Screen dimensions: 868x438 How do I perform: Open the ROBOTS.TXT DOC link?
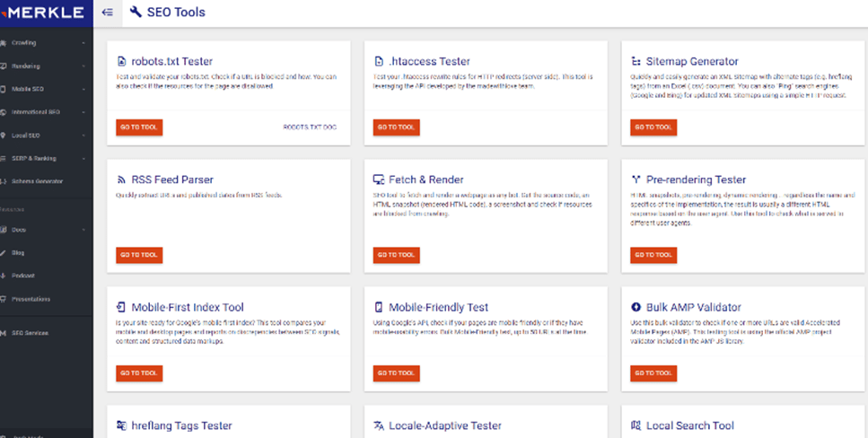308,127
